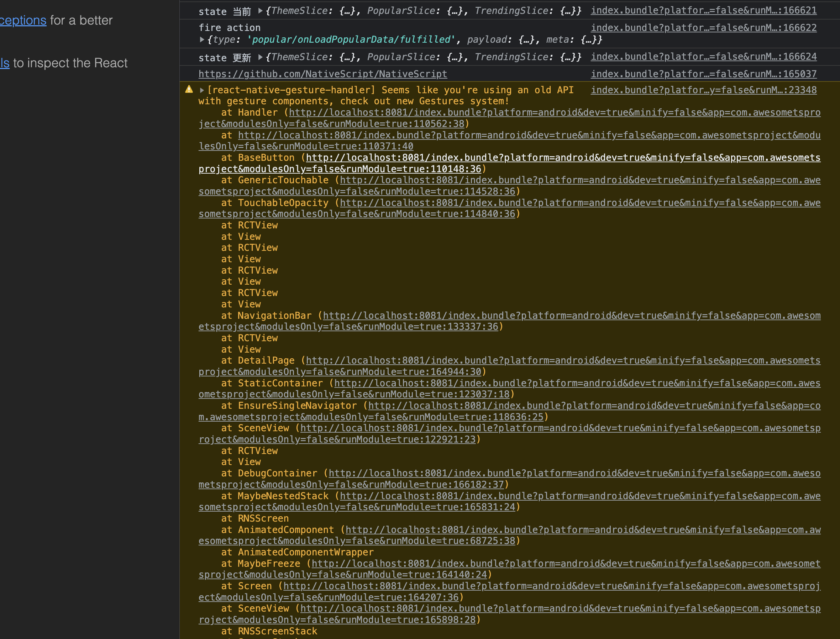Open the TouchableOpacity stack trace link
Screen dimensions: 840x639
(x=579, y=203)
